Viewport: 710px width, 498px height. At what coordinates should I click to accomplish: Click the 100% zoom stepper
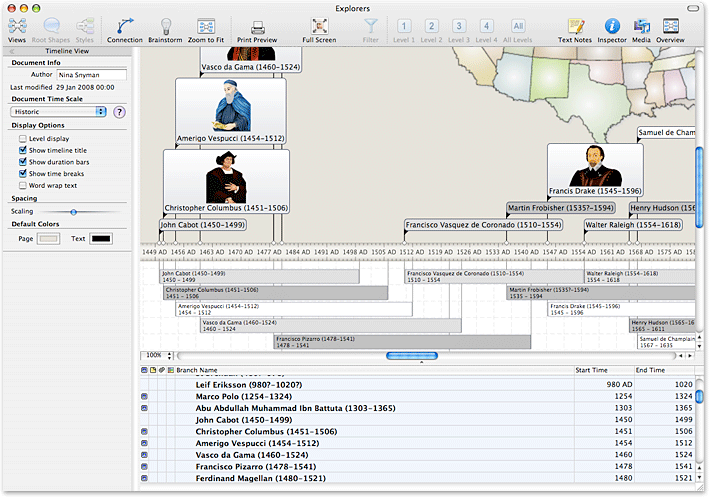(x=170, y=356)
